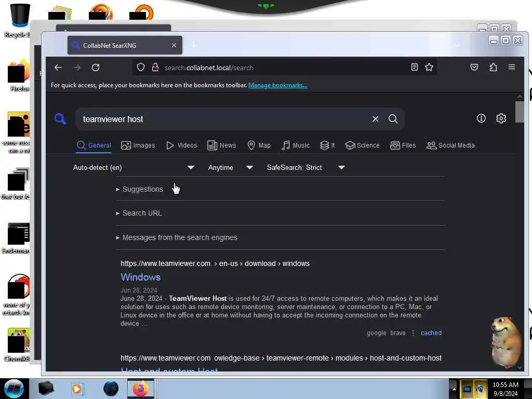Screen dimensions: 532x399
Task: Go back with the browser back arrow
Action: pyautogui.click(x=58, y=68)
